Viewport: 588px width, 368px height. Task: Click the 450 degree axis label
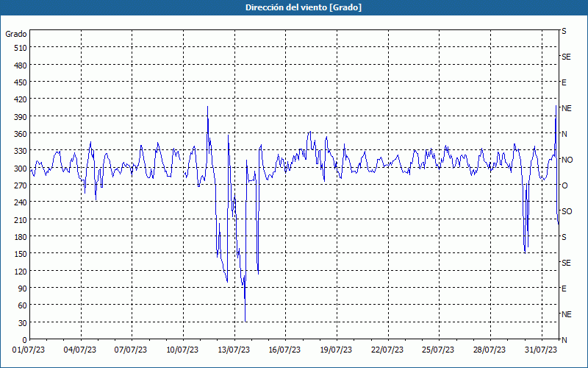coord(21,82)
